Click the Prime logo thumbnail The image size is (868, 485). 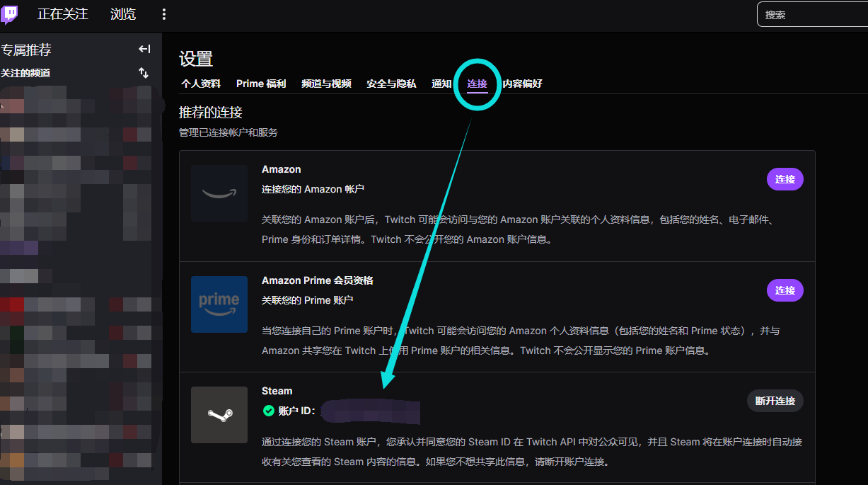219,304
